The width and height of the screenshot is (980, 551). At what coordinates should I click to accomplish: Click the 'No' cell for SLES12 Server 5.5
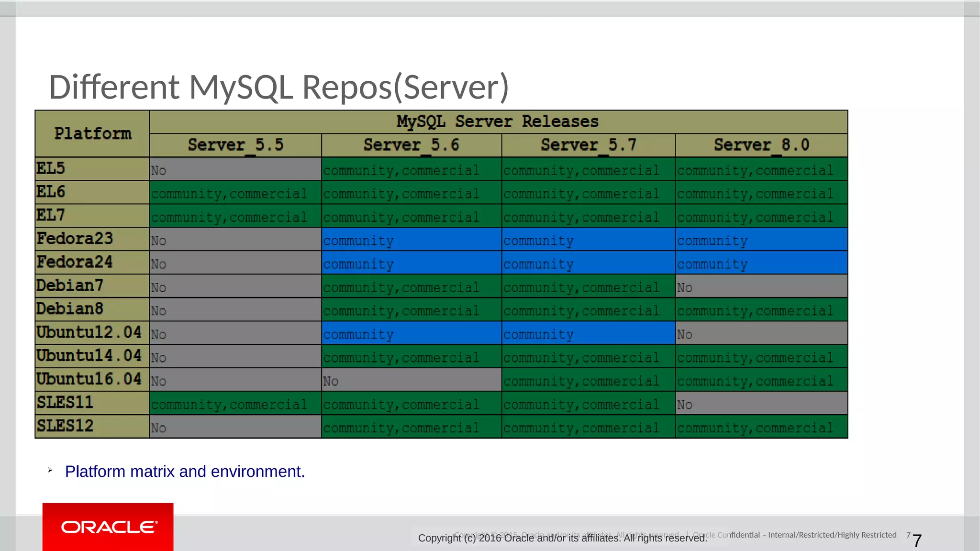coord(235,427)
